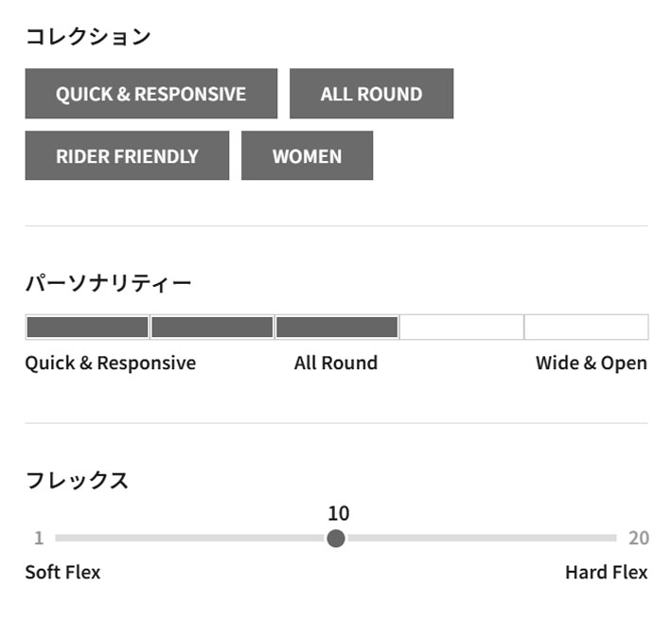Image resolution: width=672 pixels, height=622 pixels.
Task: Click flex slider track near Soft end
Action: (85, 539)
